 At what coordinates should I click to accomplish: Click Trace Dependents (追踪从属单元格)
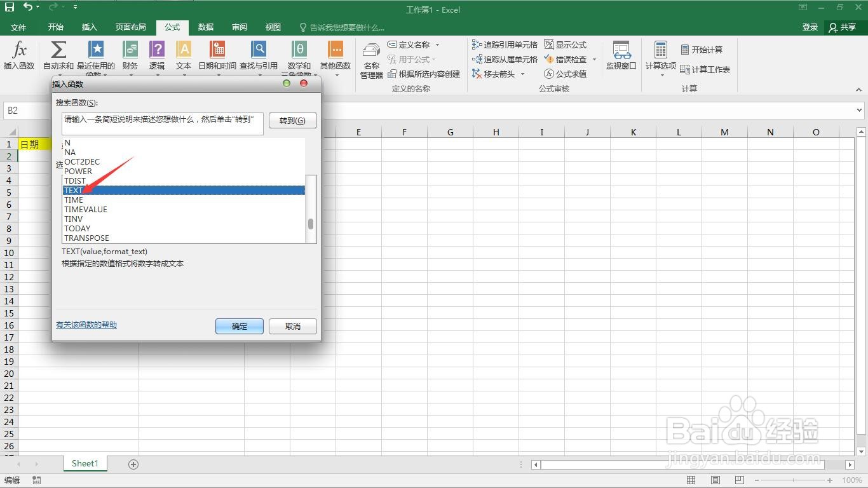click(505, 59)
